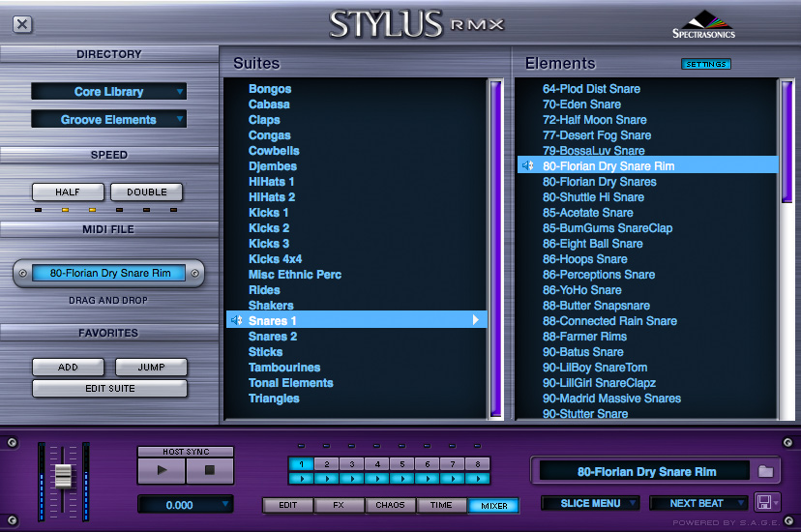Open the Groove Elements dropdown

(x=108, y=120)
